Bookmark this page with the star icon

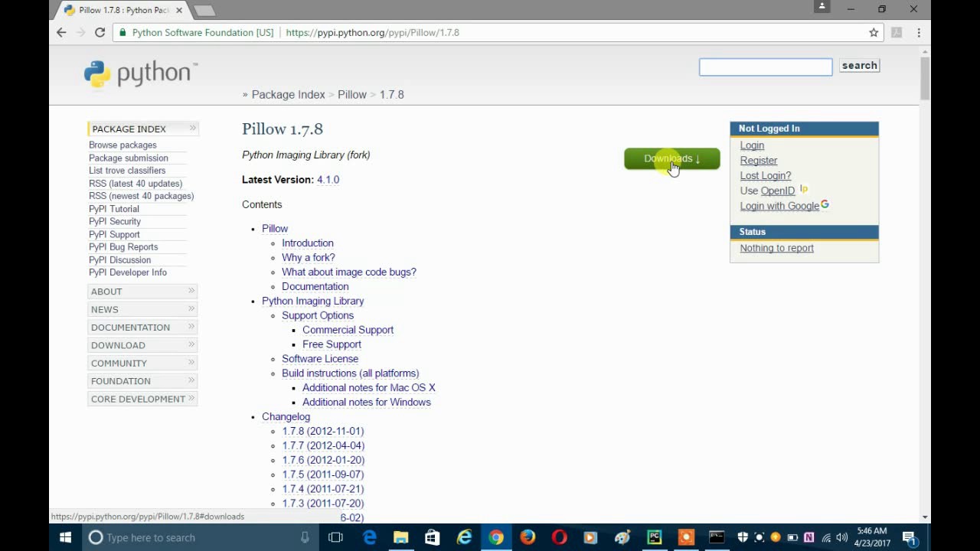874,32
